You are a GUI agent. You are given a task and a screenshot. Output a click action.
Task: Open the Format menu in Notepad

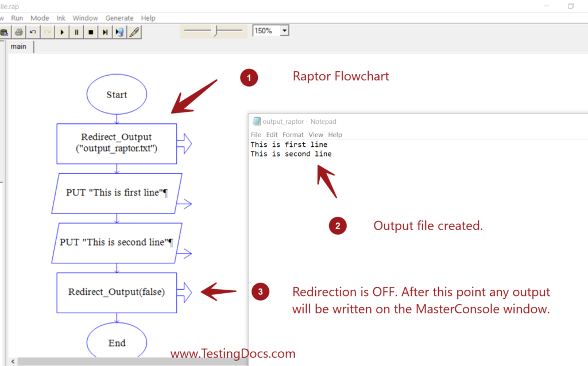(x=293, y=135)
